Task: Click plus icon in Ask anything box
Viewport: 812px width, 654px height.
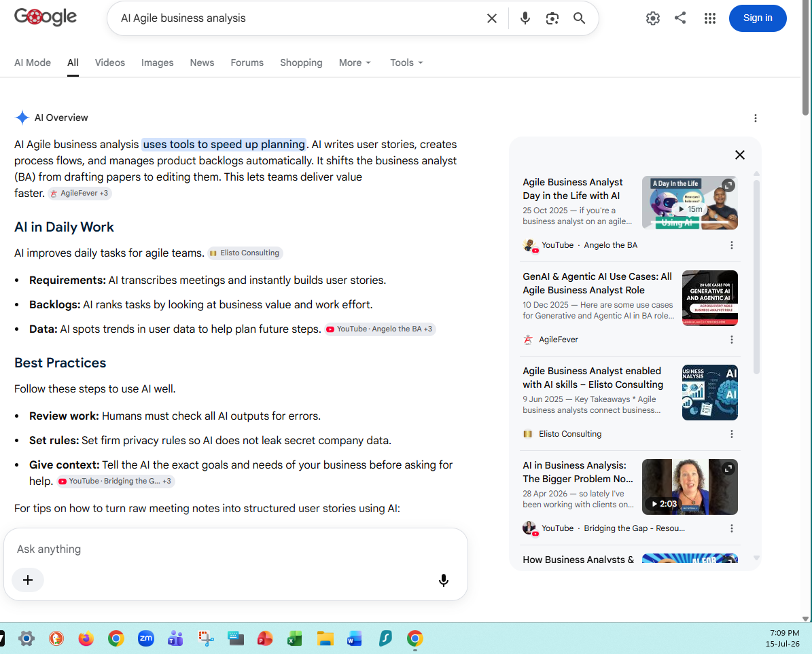Action: click(x=28, y=580)
